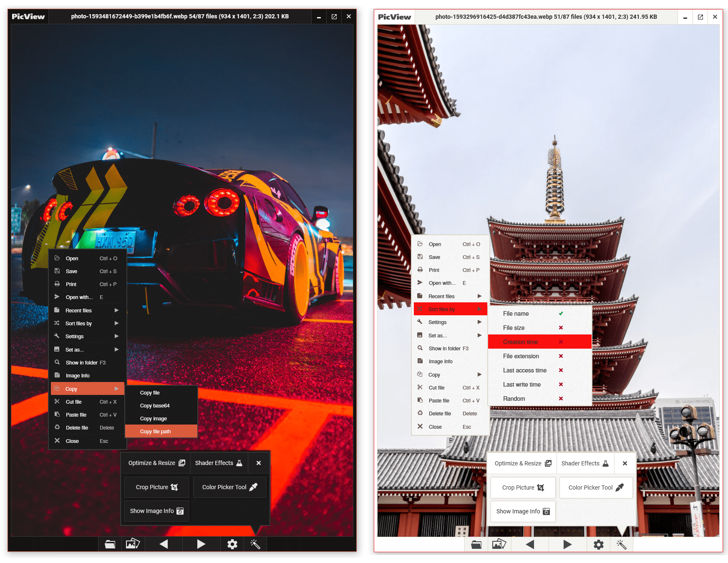Open a file using the folder icon
728x563 pixels.
coord(110,544)
